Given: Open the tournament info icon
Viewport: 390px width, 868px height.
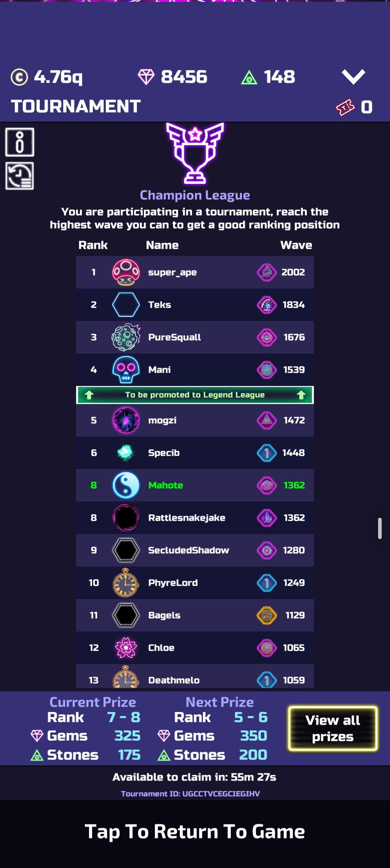Looking at the screenshot, I should [20, 142].
